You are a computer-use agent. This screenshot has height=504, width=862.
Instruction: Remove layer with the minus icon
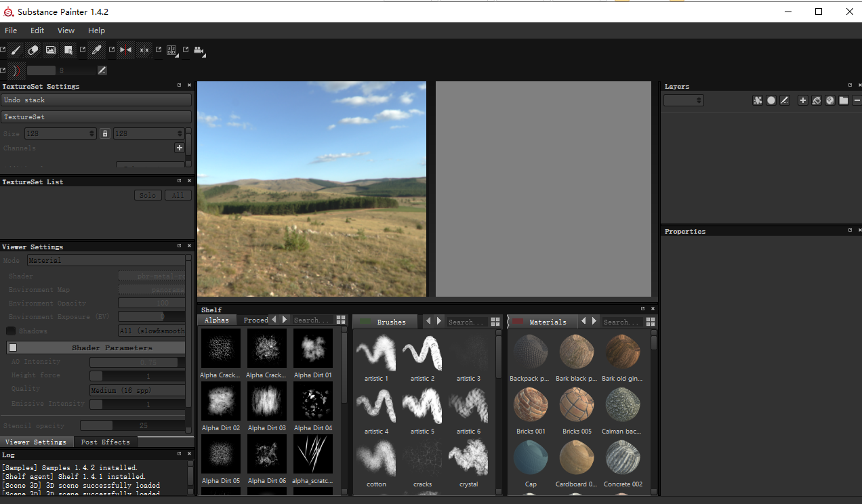click(x=857, y=100)
